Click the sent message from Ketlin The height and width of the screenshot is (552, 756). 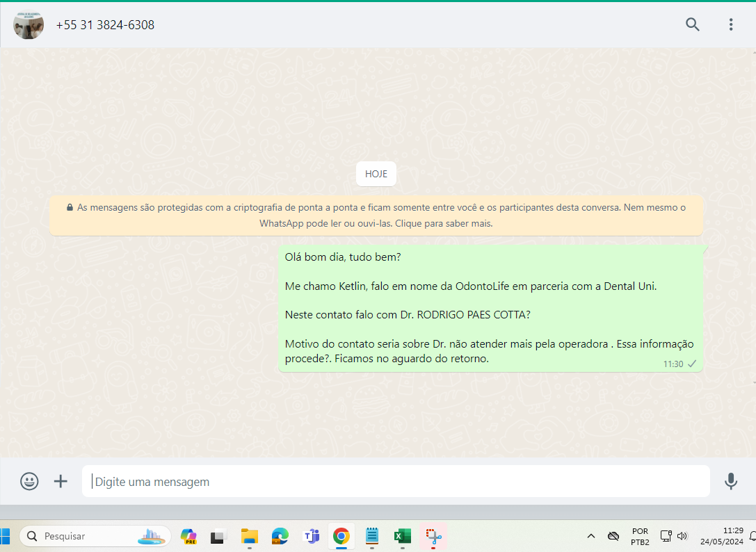click(490, 307)
